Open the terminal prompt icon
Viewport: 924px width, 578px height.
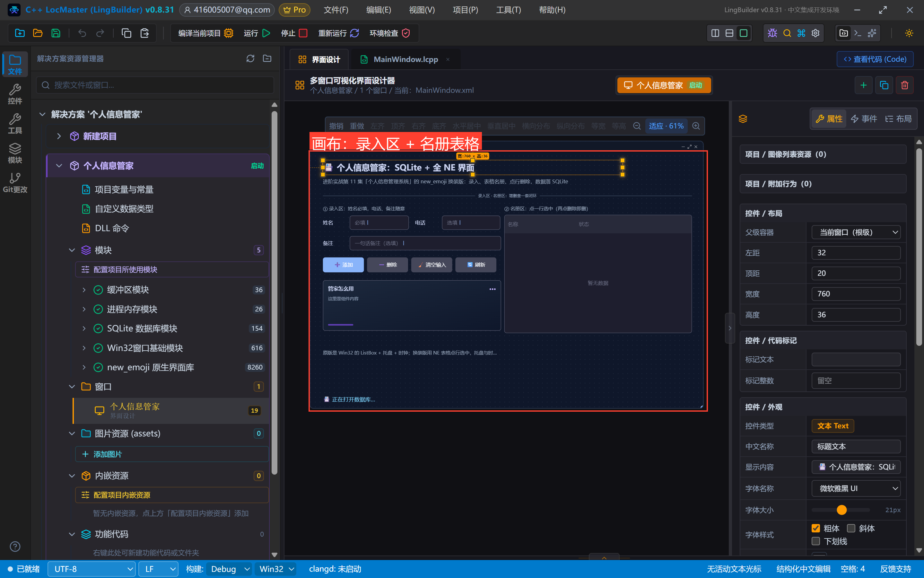point(858,33)
